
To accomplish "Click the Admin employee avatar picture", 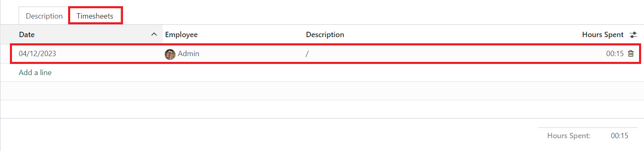I will [170, 54].
